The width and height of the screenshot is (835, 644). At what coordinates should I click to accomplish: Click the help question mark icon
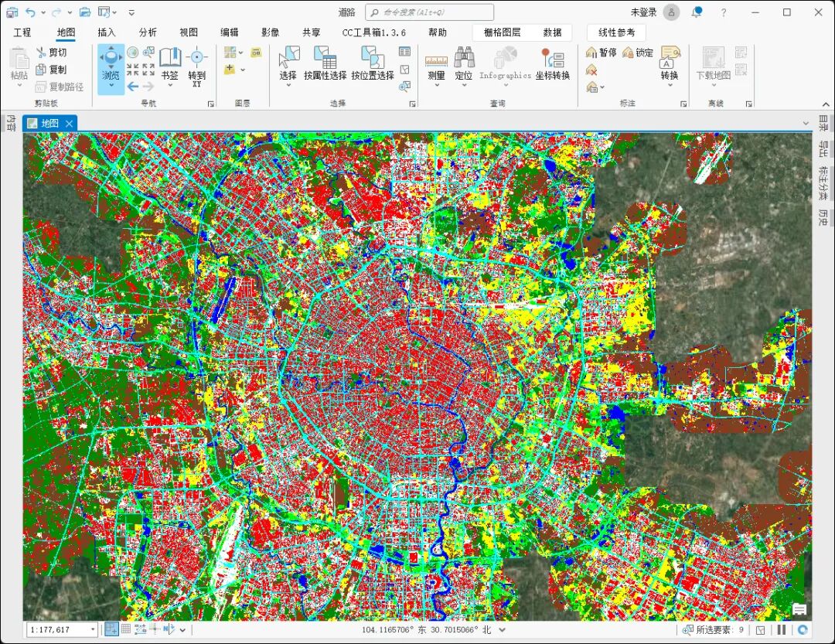[x=723, y=12]
